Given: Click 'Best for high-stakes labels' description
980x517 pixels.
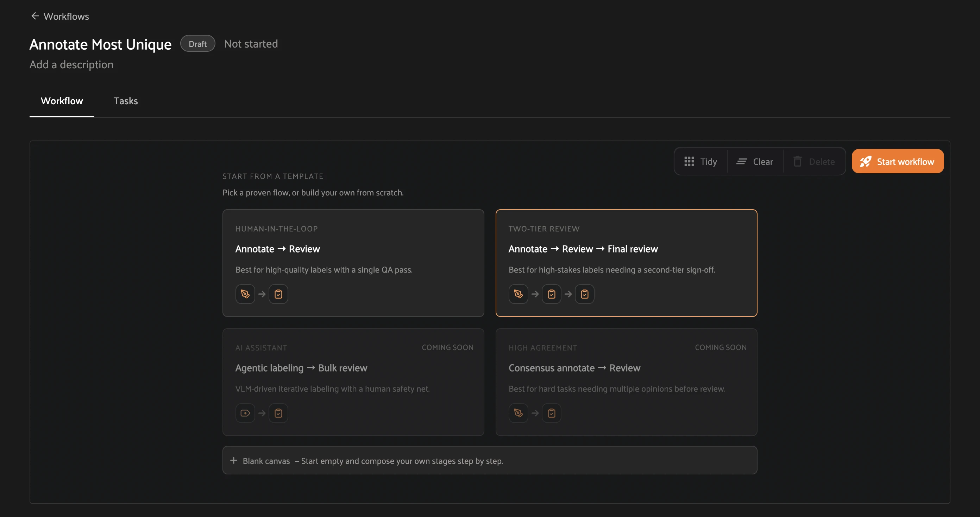Looking at the screenshot, I should coord(611,270).
